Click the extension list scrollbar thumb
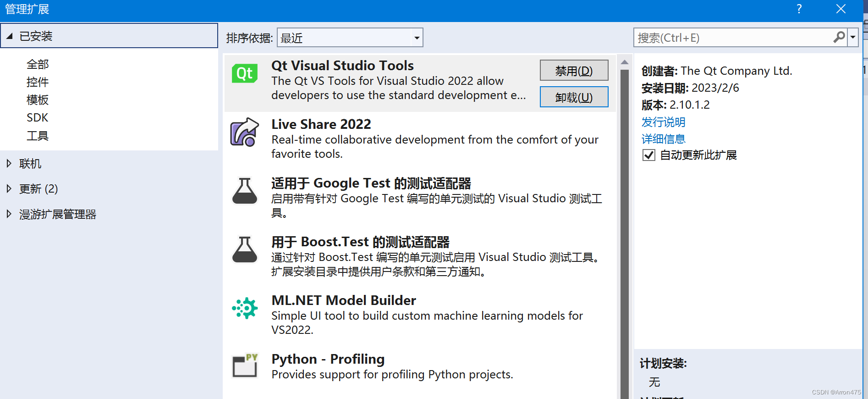 point(625,234)
